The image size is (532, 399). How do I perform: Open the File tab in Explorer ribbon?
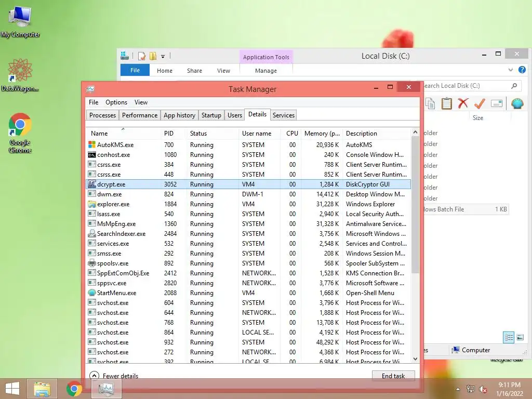(135, 70)
